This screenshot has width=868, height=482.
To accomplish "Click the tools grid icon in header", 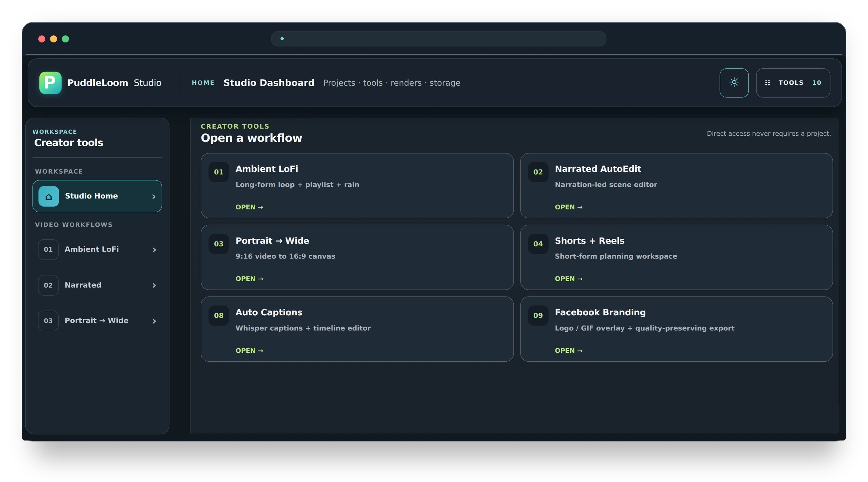I will (x=767, y=83).
